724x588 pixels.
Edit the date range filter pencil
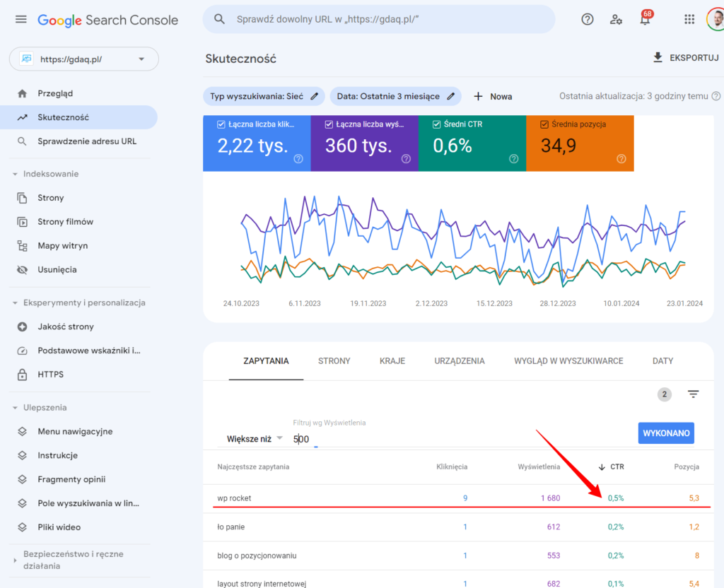[450, 96]
